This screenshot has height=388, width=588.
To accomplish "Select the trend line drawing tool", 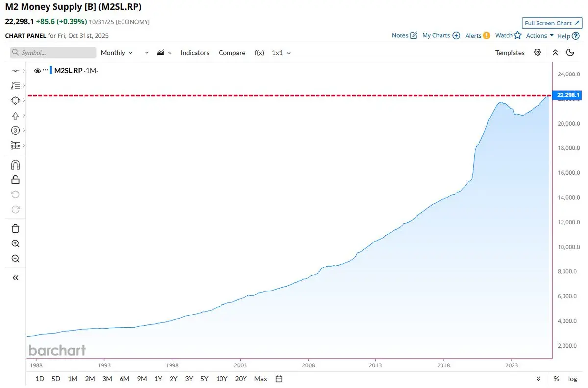I will (15, 71).
